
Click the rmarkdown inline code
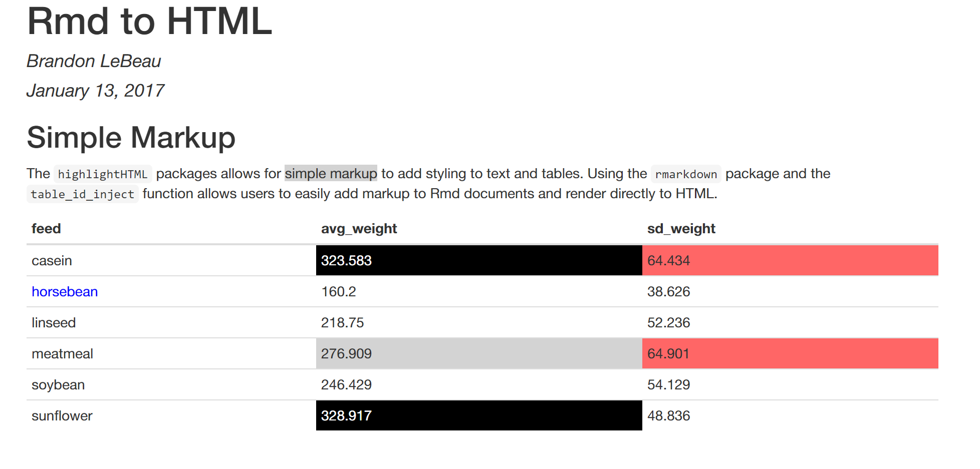point(686,174)
